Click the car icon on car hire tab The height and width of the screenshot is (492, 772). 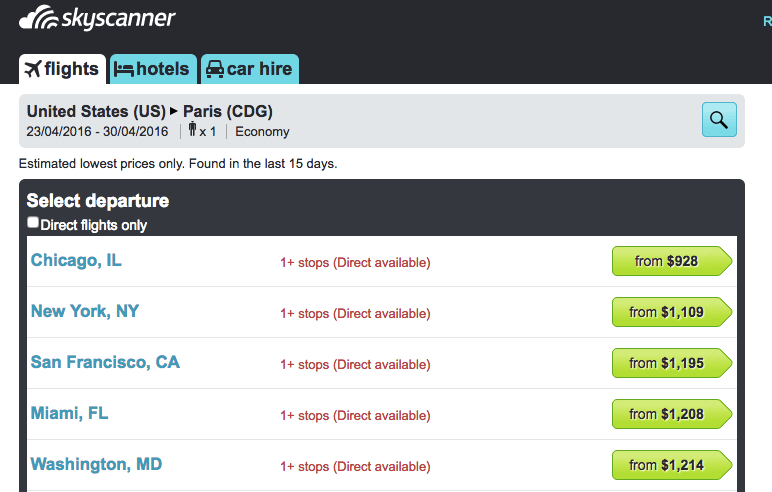pyautogui.click(x=215, y=69)
